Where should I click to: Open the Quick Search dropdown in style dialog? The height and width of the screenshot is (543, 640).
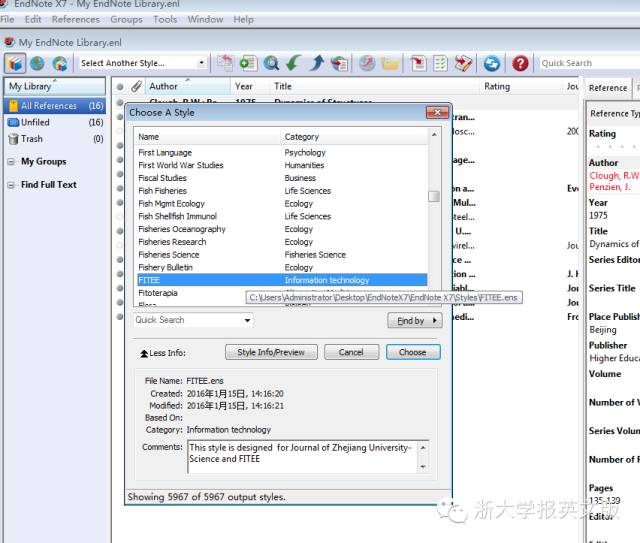click(247, 320)
